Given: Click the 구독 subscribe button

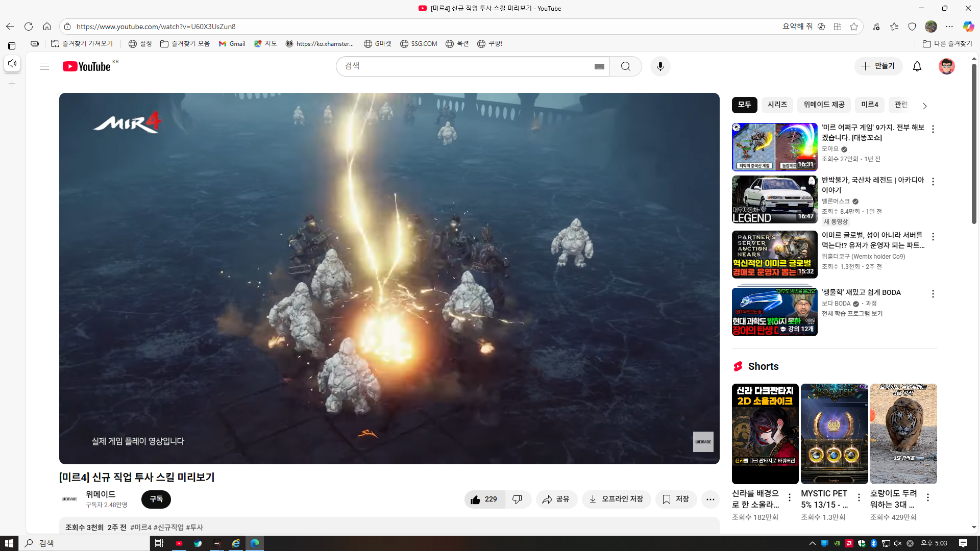Looking at the screenshot, I should coord(156,499).
